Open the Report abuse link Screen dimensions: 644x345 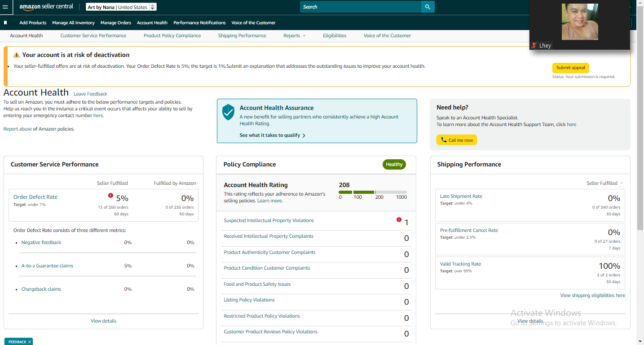pyautogui.click(x=18, y=129)
